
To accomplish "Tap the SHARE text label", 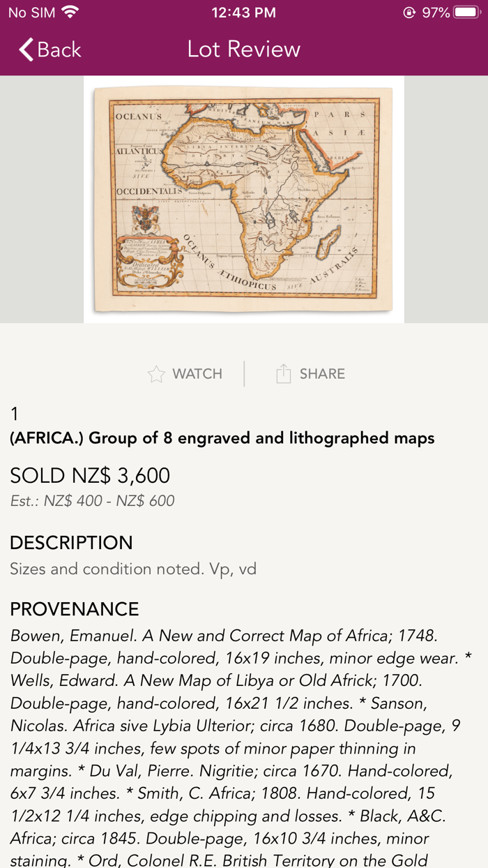I will pos(322,374).
